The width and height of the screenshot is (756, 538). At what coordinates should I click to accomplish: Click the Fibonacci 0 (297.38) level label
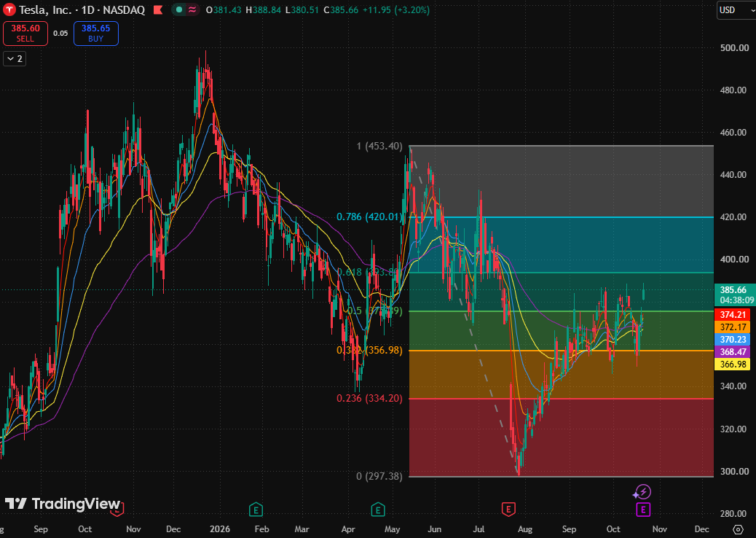click(379, 476)
